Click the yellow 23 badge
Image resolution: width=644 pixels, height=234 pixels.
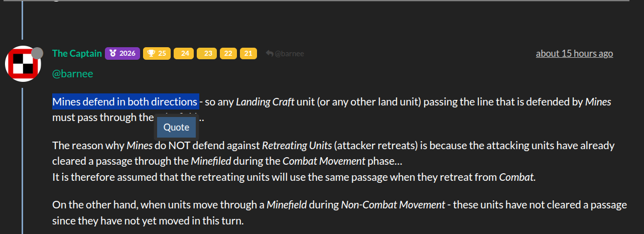click(207, 53)
